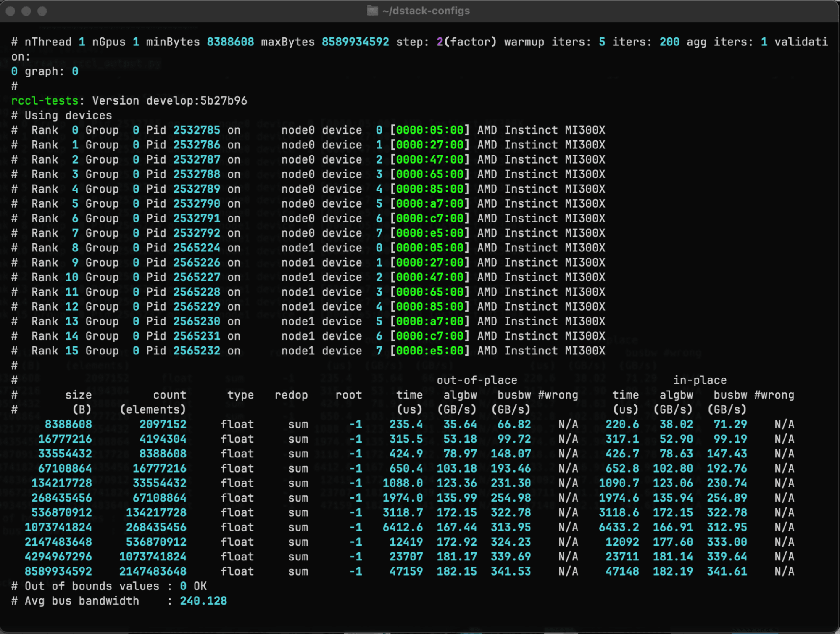The image size is (840, 634).
Task: Click Pid 2532785 on Rank 0 row
Action: click(197, 130)
